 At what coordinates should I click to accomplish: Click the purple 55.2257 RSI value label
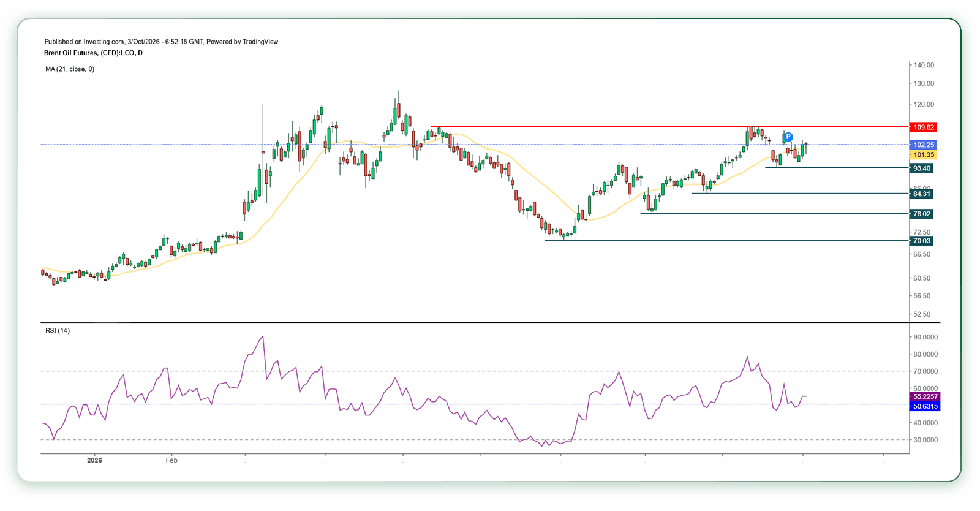point(924,396)
